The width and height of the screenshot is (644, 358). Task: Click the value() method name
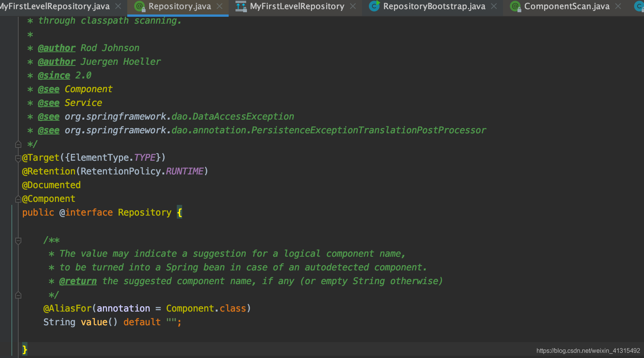coord(94,322)
